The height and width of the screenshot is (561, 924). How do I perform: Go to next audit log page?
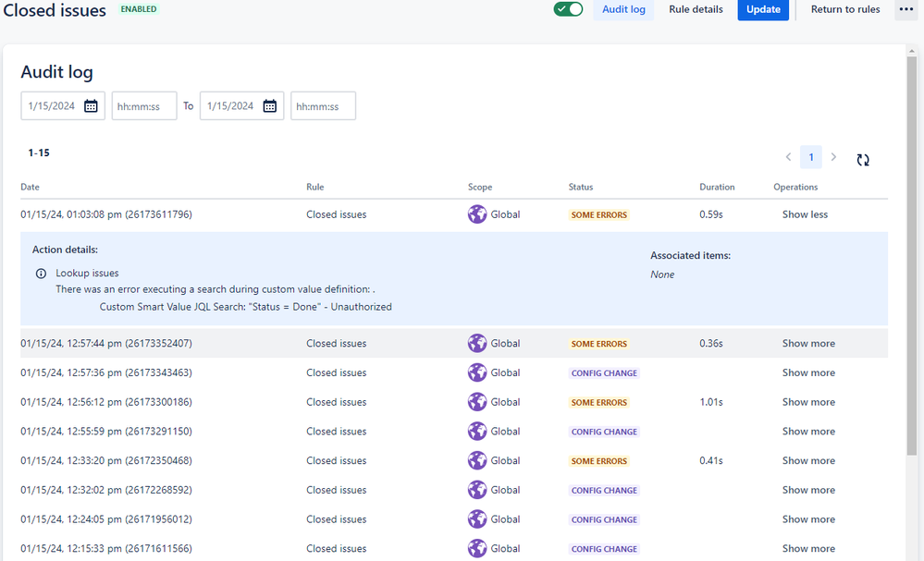833,157
